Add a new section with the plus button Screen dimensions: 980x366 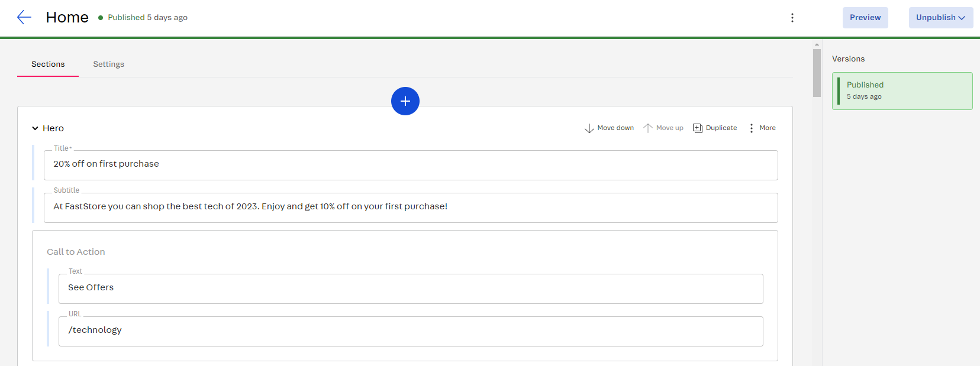405,101
